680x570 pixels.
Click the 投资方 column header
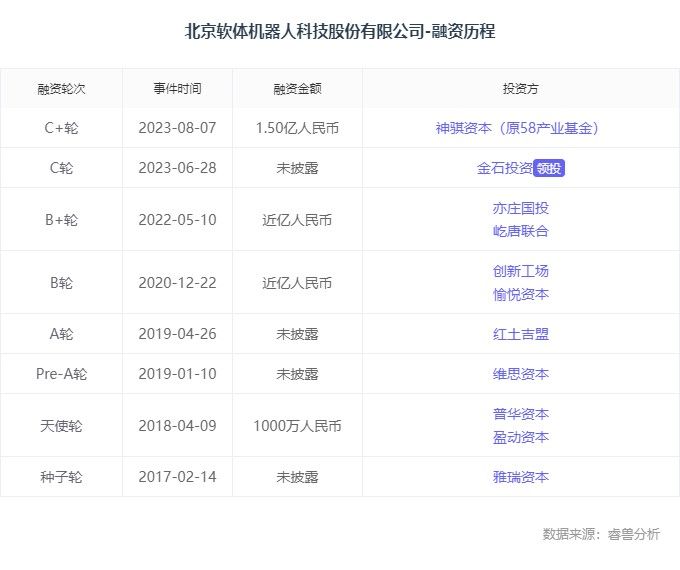pyautogui.click(x=520, y=89)
